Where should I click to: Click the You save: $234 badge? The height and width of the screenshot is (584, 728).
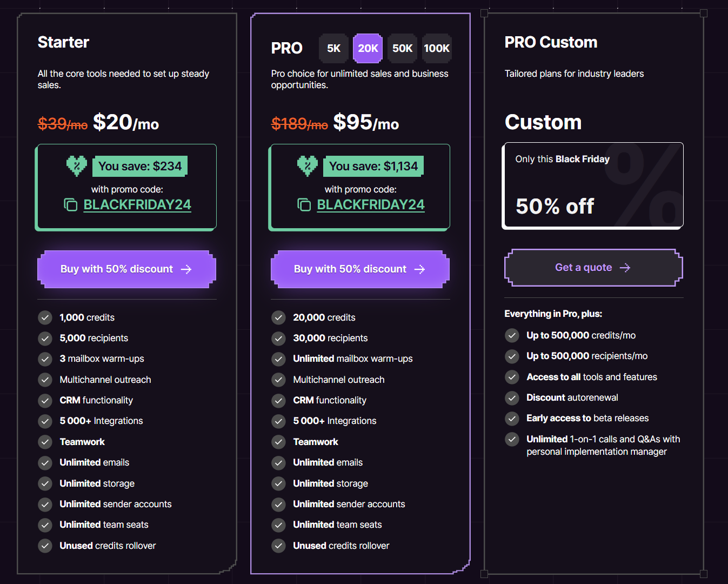coord(140,166)
